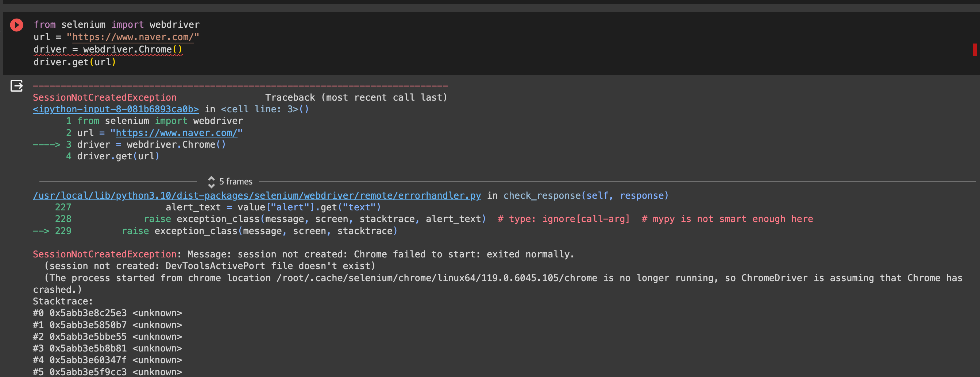The height and width of the screenshot is (377, 980).
Task: Click the cell output toggle icon
Action: pyautogui.click(x=16, y=86)
